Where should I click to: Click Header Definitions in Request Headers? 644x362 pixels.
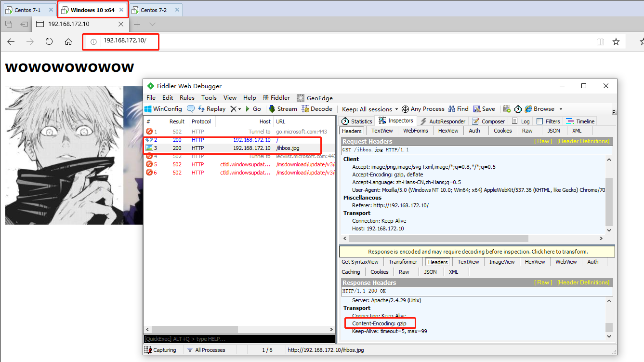[x=583, y=141]
